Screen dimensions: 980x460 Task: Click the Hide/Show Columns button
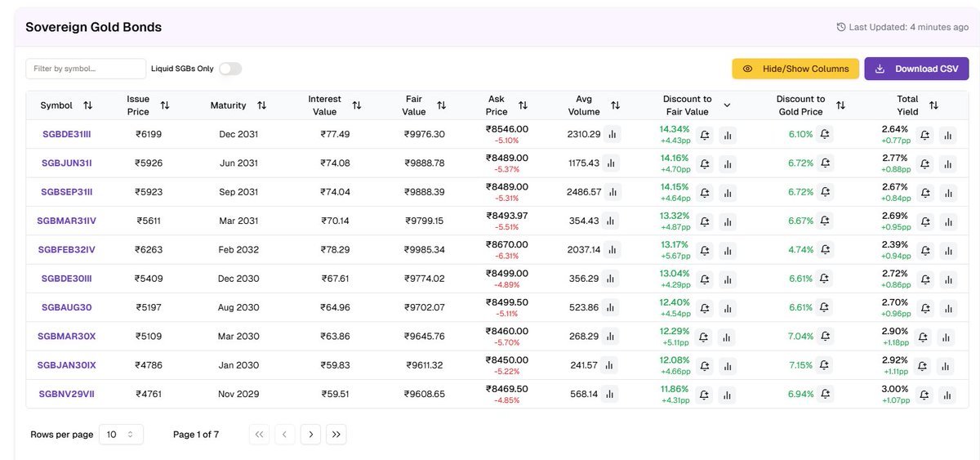pyautogui.click(x=795, y=69)
